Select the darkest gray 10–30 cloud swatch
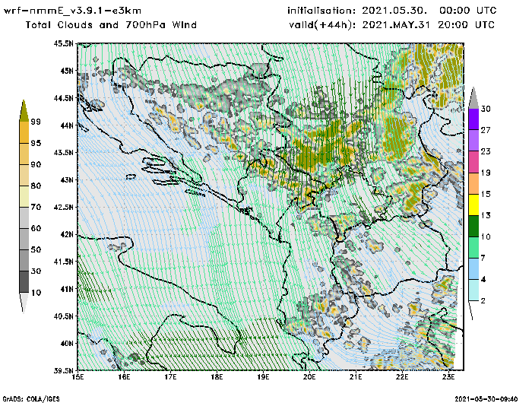Screen dimensions: 532x403 [x=24, y=282]
